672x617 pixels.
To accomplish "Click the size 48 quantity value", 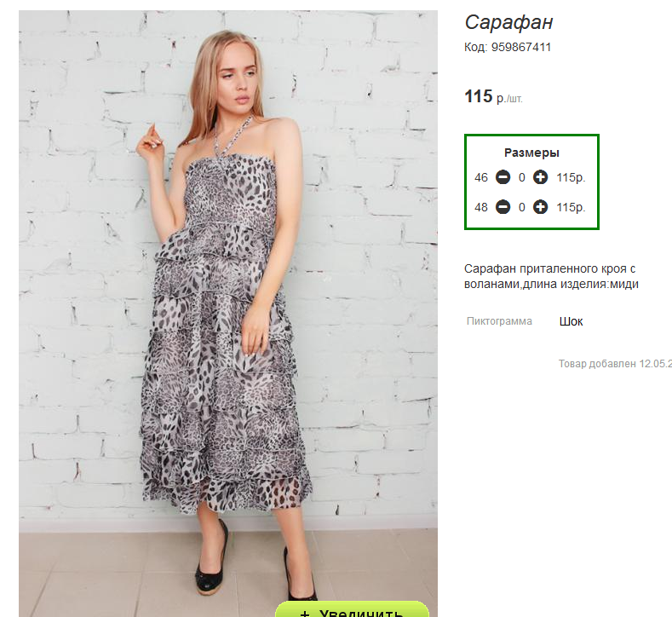I will click(521, 207).
